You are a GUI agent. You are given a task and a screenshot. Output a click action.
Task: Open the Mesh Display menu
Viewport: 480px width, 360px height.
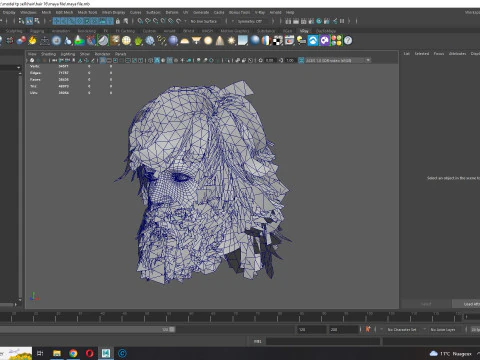pyautogui.click(x=113, y=12)
